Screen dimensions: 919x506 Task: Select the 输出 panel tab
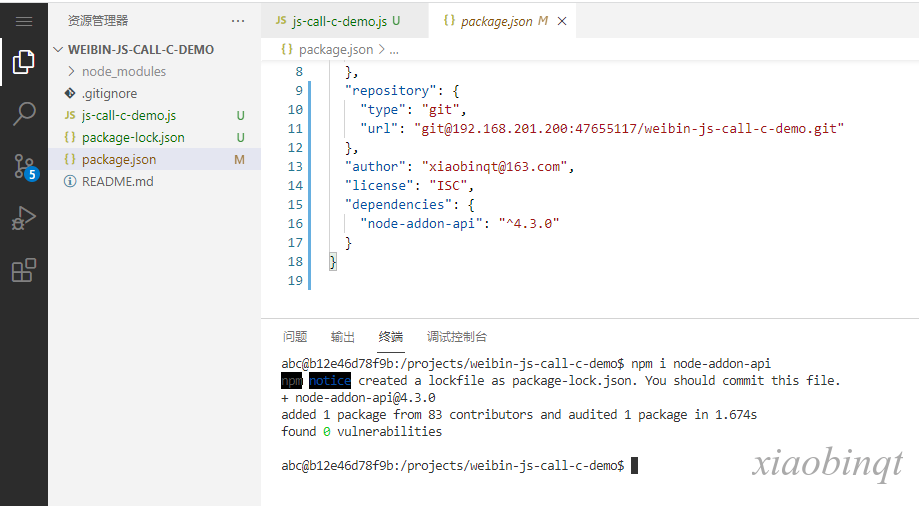point(343,337)
